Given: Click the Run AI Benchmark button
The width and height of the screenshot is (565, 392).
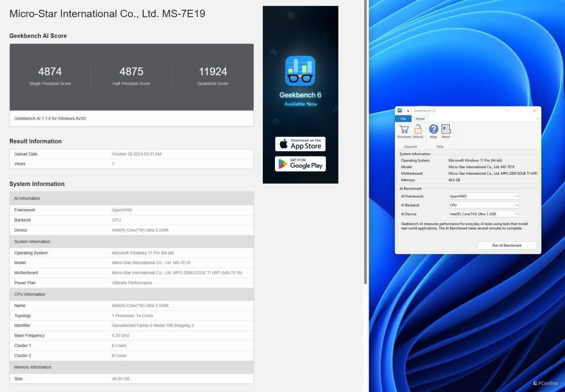Looking at the screenshot, I should click(x=507, y=245).
